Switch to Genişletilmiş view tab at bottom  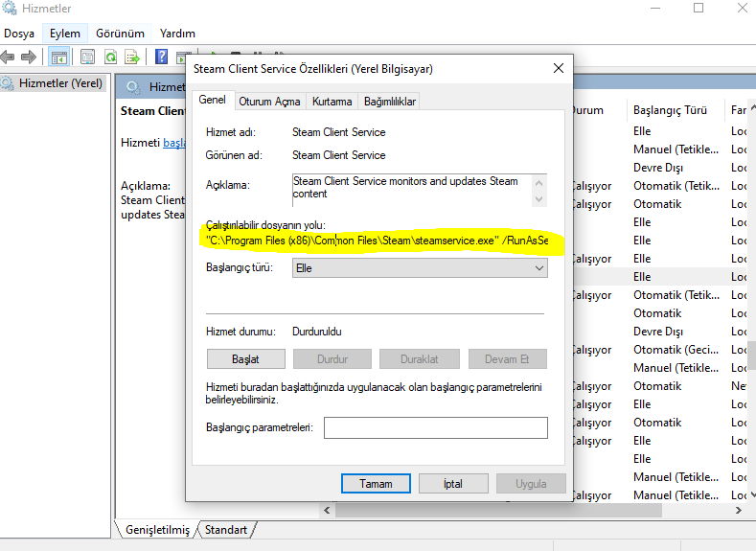(157, 530)
